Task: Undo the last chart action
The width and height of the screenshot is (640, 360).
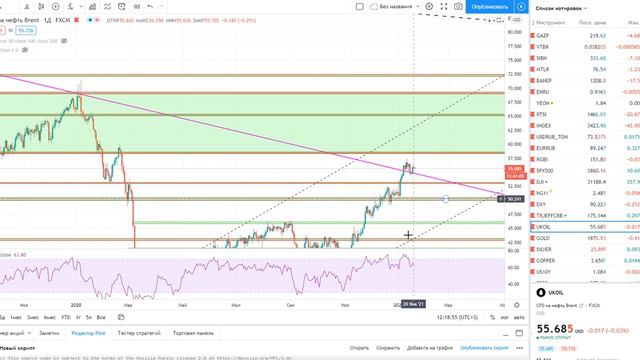Action: click(150, 7)
